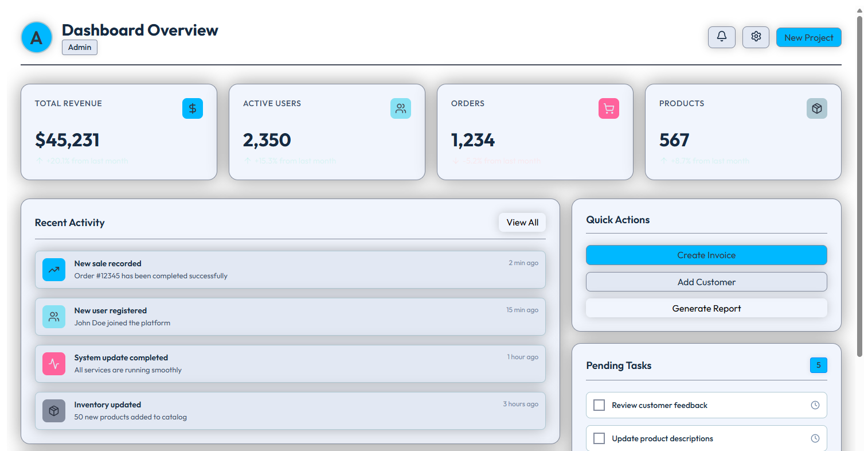Screen dimensions: 868x451
Task: Open View All recent activity
Action: tap(522, 223)
